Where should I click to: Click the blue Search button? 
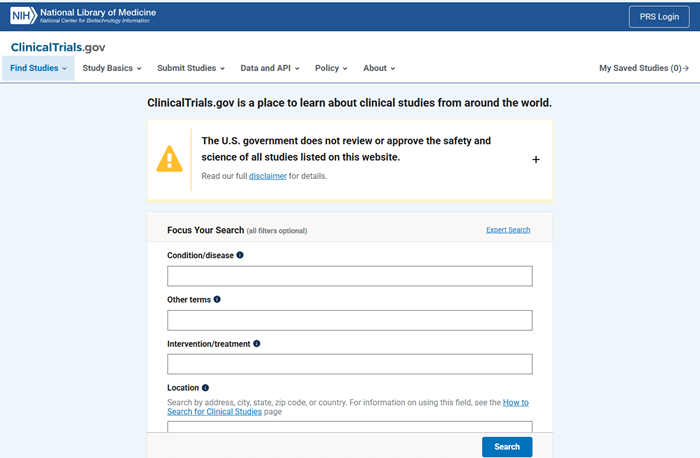pyautogui.click(x=507, y=446)
